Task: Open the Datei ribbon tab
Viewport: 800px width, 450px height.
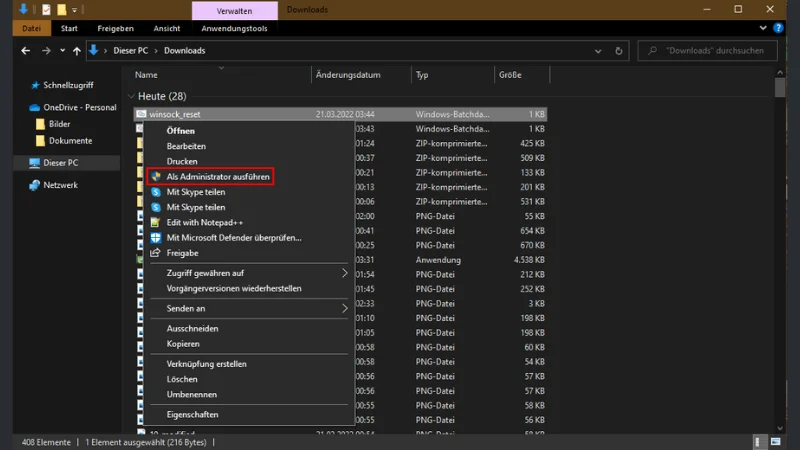Action: click(32, 29)
